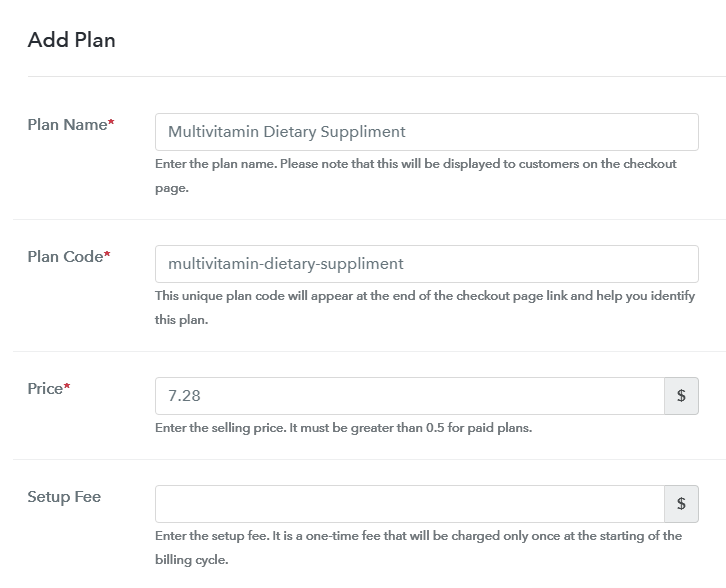
Task: Click the selling price hint text
Action: [x=344, y=428]
